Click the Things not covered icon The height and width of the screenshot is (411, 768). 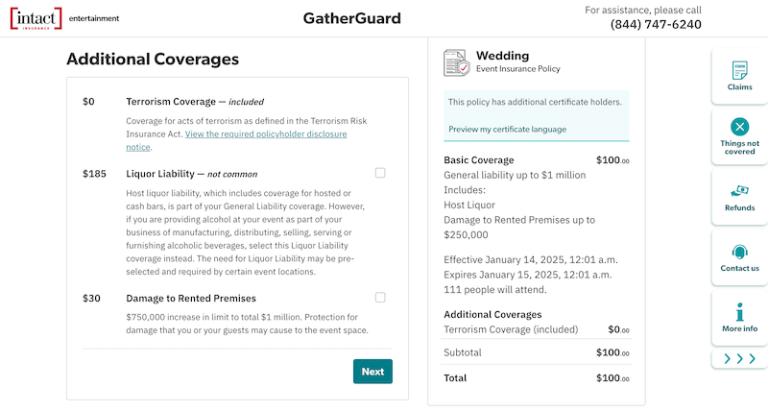[x=739, y=127]
